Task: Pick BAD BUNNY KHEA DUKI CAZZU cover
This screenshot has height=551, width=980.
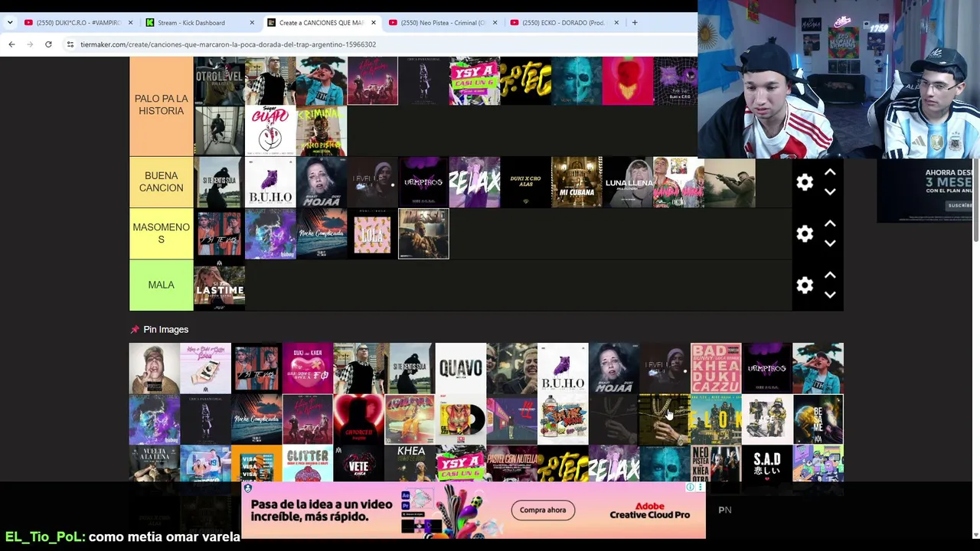Action: pyautogui.click(x=716, y=368)
